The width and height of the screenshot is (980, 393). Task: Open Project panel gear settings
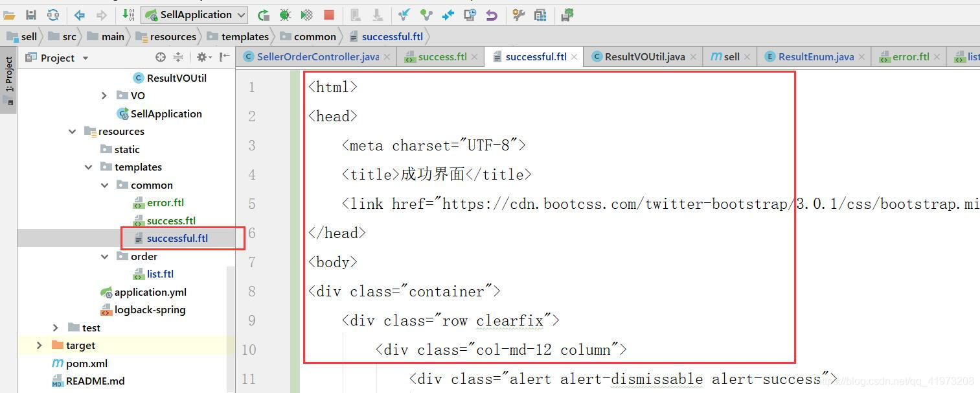pyautogui.click(x=203, y=58)
